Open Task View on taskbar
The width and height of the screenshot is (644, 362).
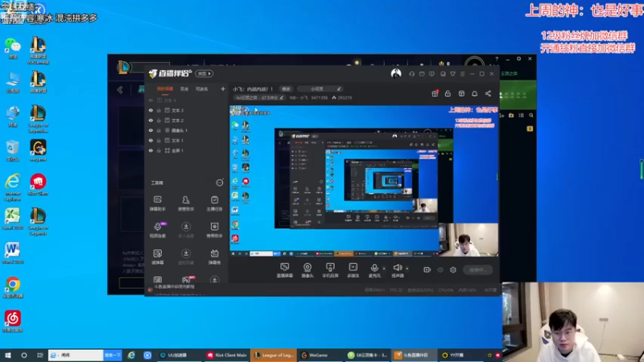39,355
